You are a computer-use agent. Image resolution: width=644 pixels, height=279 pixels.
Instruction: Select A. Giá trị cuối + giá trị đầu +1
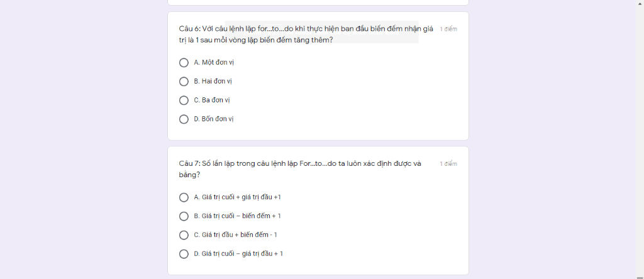point(184,197)
